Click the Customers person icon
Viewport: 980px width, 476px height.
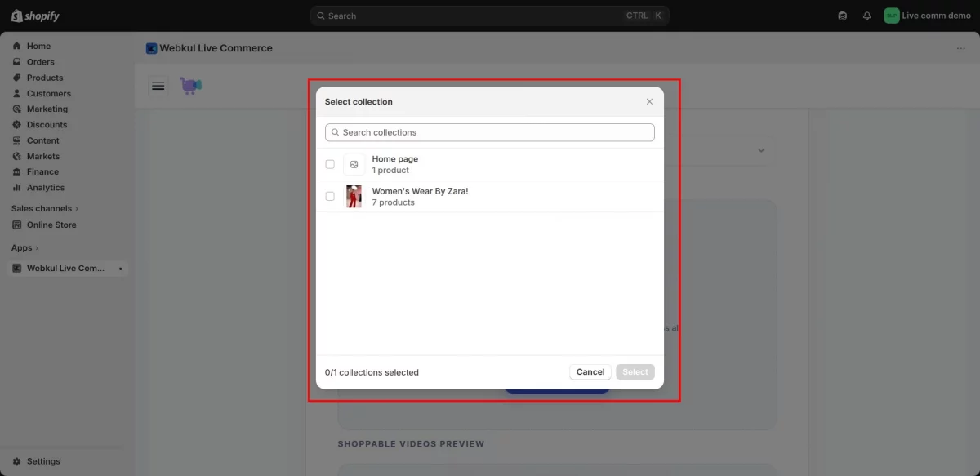pyautogui.click(x=17, y=94)
